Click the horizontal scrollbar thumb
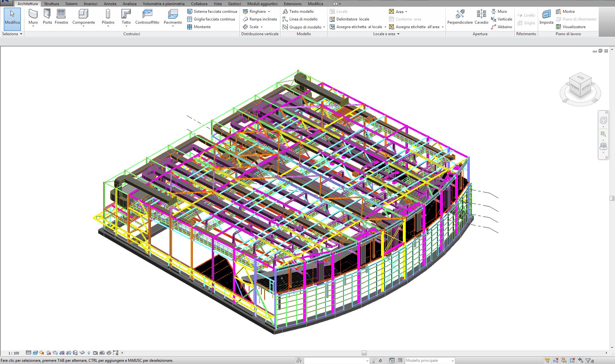 point(364,353)
